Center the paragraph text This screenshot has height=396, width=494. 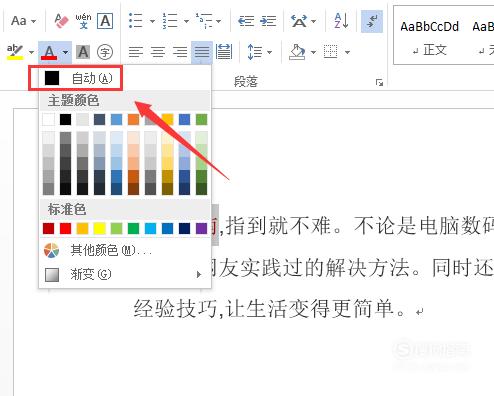tap(158, 52)
